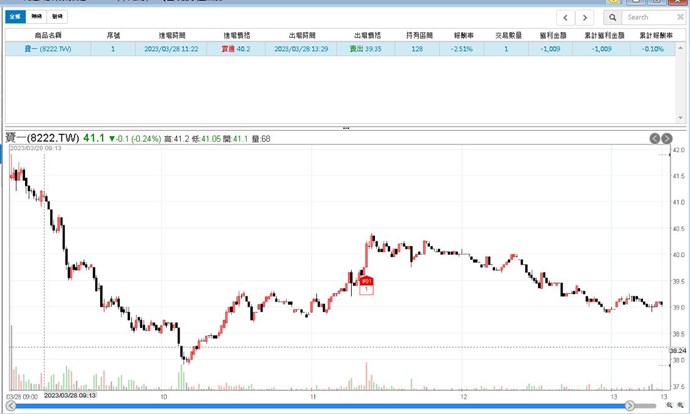Sort by 累計報酬率 column header
Screen dimensions: 690x414
coord(650,35)
